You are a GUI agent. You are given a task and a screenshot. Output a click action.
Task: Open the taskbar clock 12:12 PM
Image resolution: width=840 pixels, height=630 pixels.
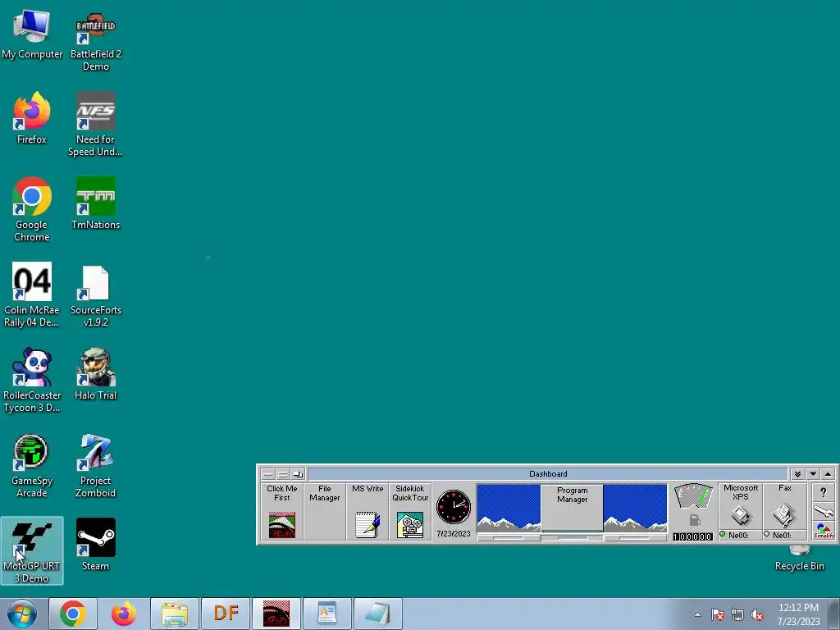coord(798,614)
